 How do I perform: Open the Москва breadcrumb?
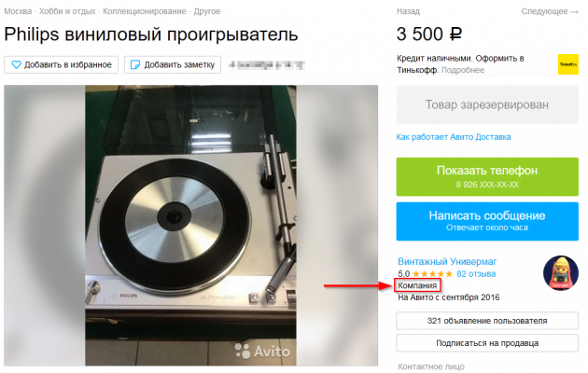pyautogui.click(x=18, y=11)
